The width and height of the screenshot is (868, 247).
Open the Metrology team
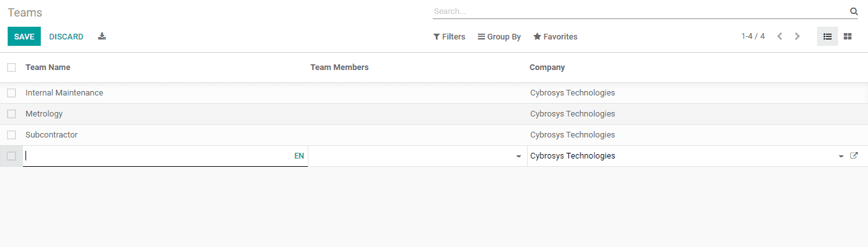[44, 114]
